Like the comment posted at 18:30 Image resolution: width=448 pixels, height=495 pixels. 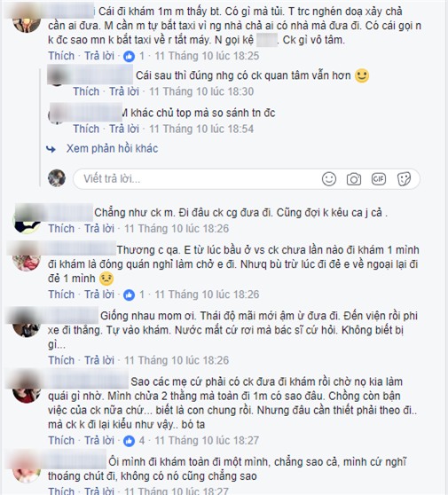(x=86, y=91)
